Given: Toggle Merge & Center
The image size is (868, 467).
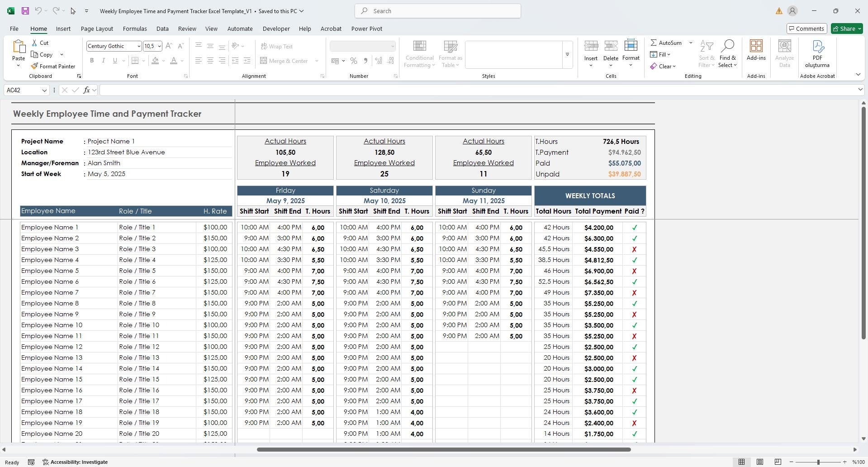Looking at the screenshot, I should 284,61.
